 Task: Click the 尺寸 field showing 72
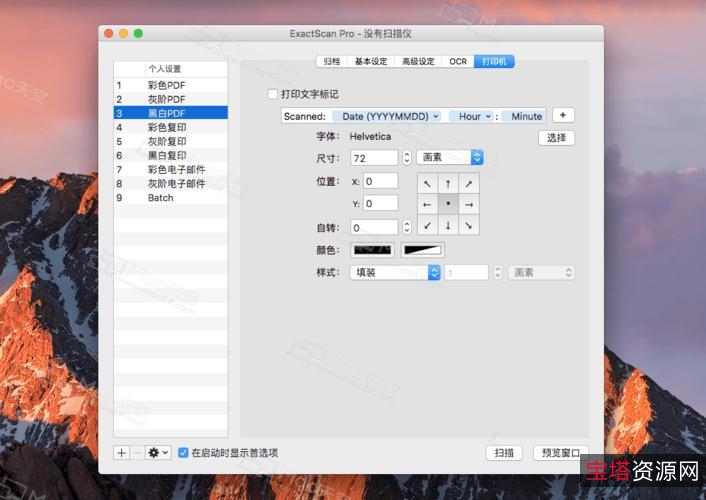pyautogui.click(x=375, y=158)
